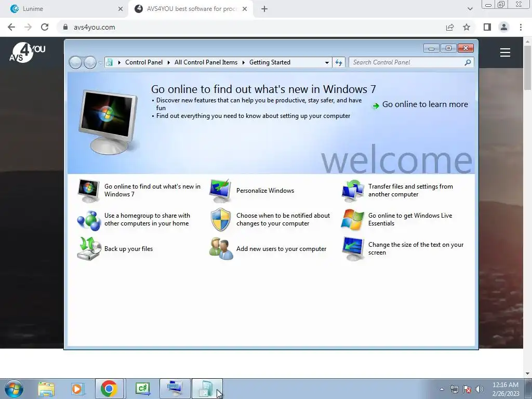Open a new Chrome tab
This screenshot has height=399, width=532.
[264, 9]
